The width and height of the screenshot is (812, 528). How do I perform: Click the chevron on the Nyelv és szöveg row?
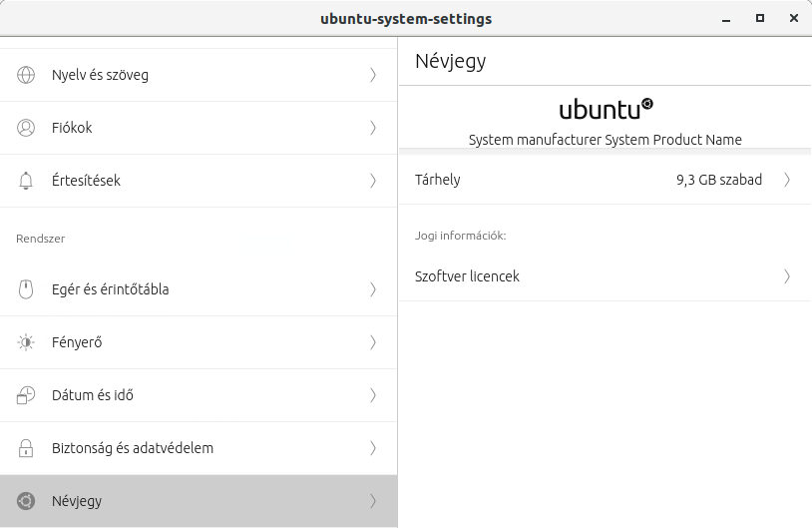373,75
